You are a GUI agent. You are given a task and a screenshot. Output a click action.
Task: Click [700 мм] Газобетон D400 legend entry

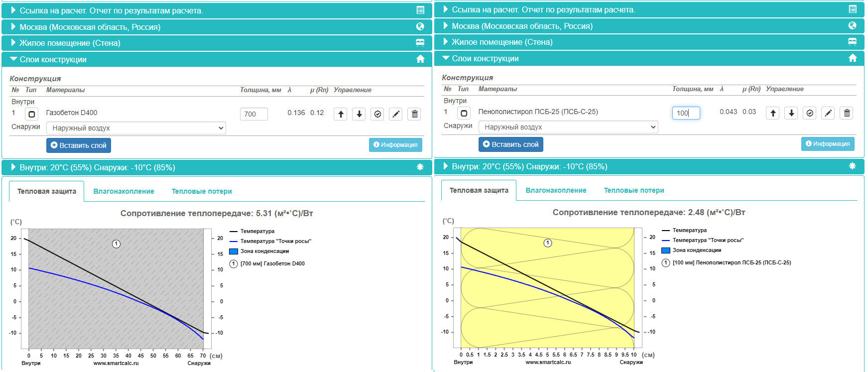(267, 264)
